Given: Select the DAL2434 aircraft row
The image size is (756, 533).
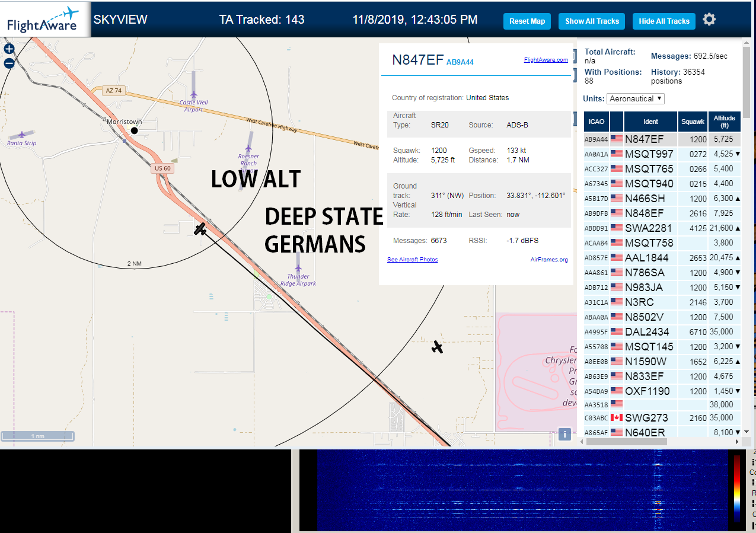Looking at the screenshot, I should [x=662, y=332].
